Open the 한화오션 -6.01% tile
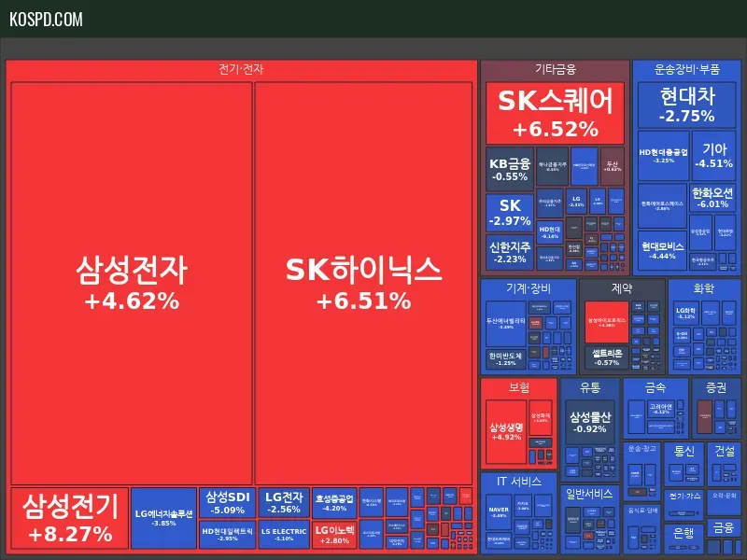747x560 pixels. point(712,198)
